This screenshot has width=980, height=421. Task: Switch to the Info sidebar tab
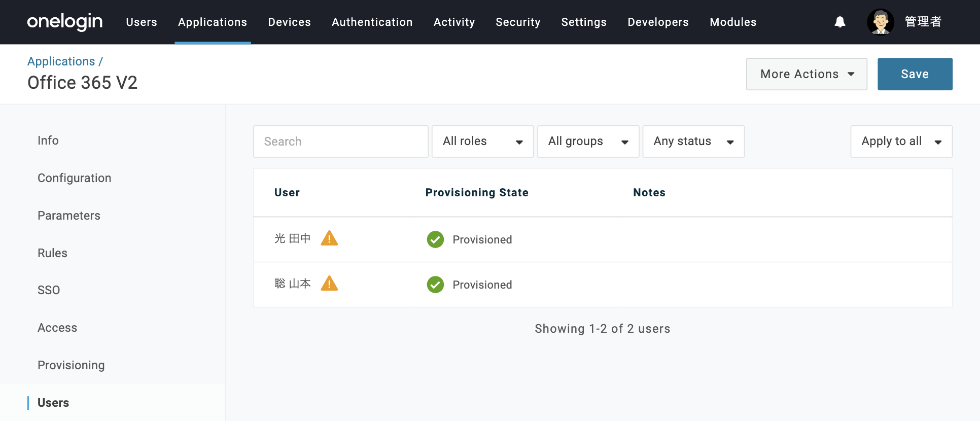[x=48, y=141]
